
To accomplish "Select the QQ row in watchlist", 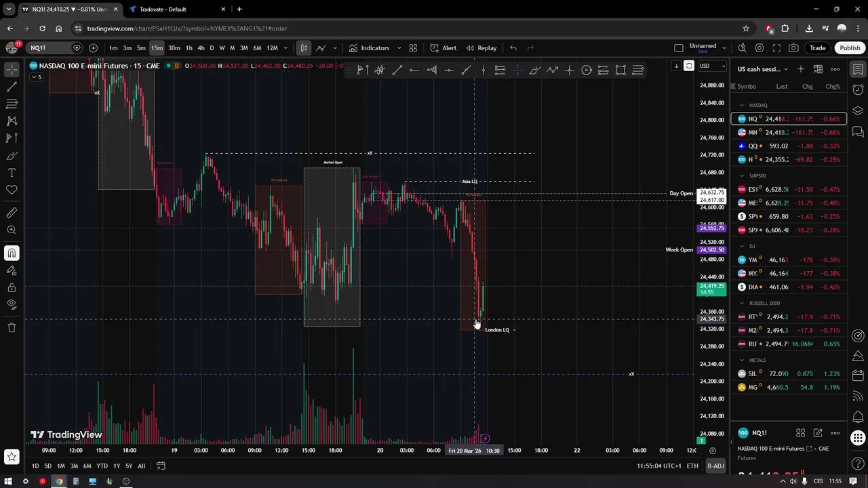I will 789,146.
